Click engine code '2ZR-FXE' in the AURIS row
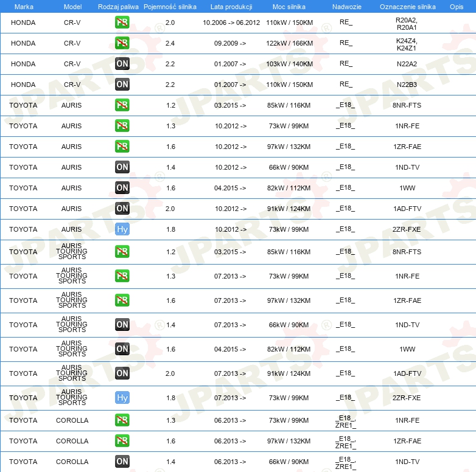The height and width of the screenshot is (472, 476). coord(407,229)
